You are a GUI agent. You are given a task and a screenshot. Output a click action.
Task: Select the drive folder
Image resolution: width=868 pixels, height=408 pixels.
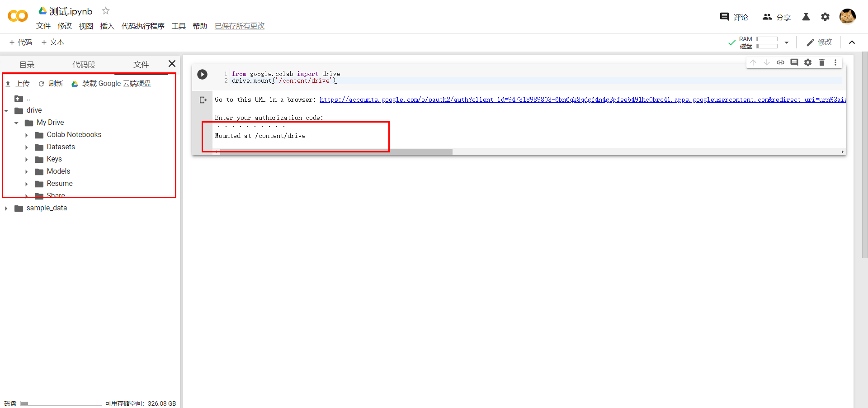point(34,110)
